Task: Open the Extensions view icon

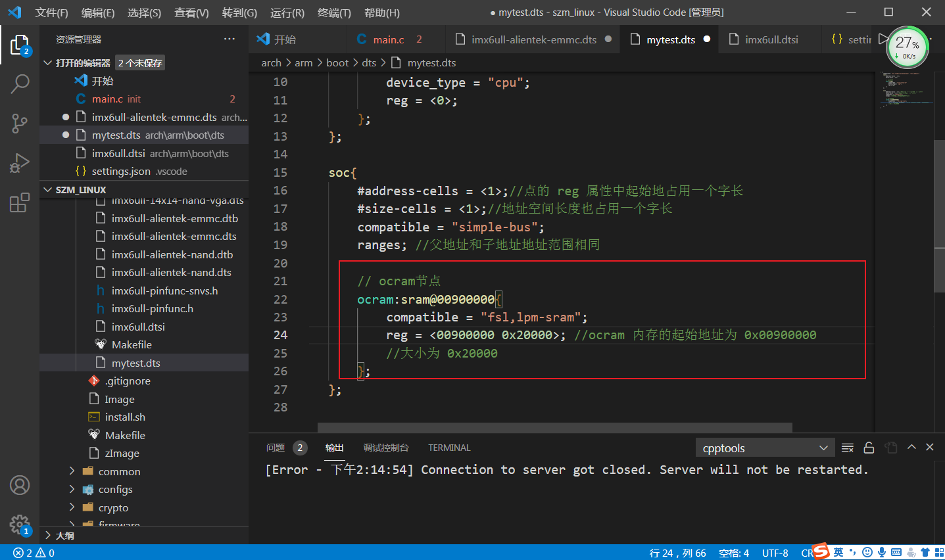Action: [x=20, y=202]
